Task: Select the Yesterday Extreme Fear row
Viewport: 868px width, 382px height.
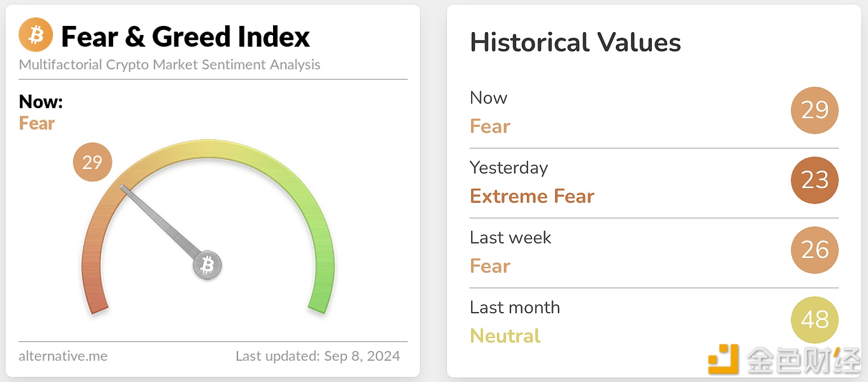Action: (654, 183)
